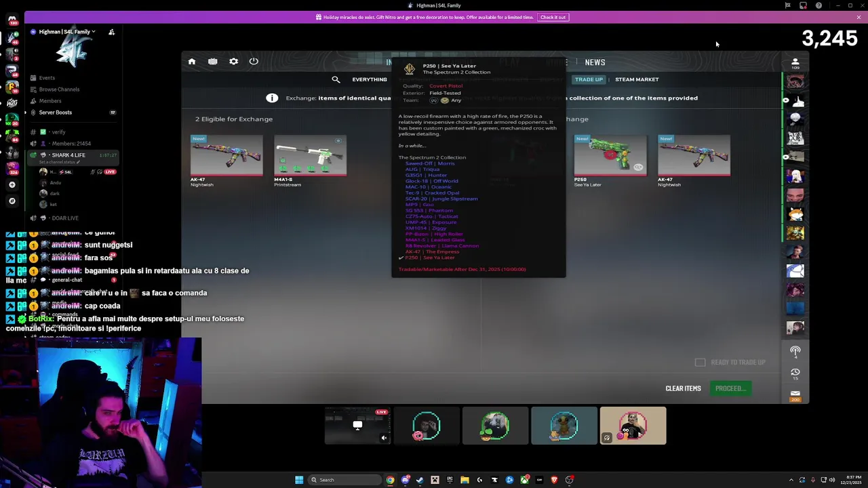The height and width of the screenshot is (488, 868).
Task: Click user dark in voice channel
Action: click(54, 194)
